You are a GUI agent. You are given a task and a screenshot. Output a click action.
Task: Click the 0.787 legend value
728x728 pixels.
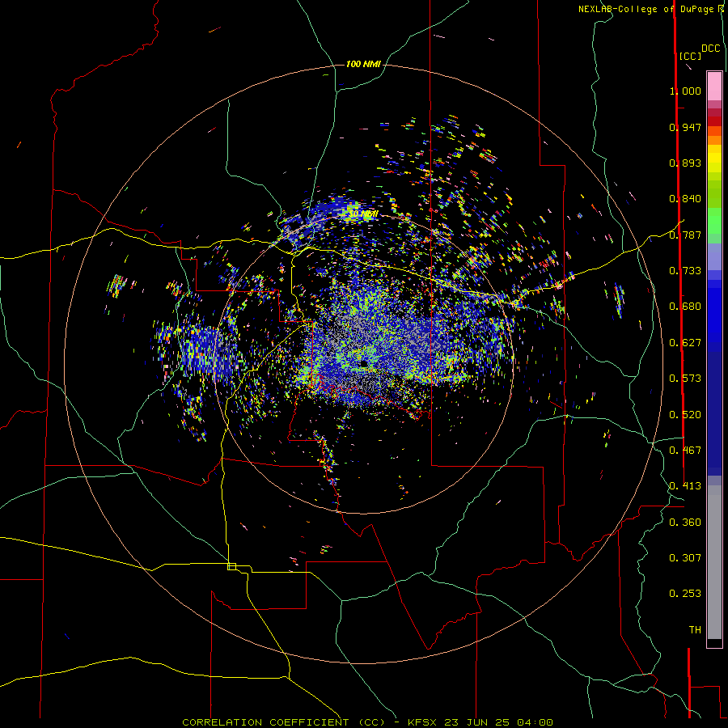tap(685, 235)
